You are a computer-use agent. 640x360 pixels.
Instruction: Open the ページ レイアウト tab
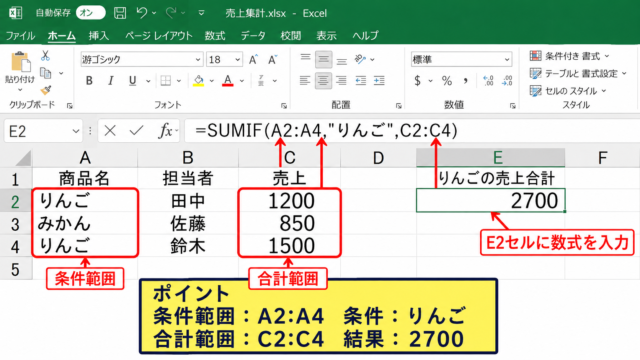[158, 36]
